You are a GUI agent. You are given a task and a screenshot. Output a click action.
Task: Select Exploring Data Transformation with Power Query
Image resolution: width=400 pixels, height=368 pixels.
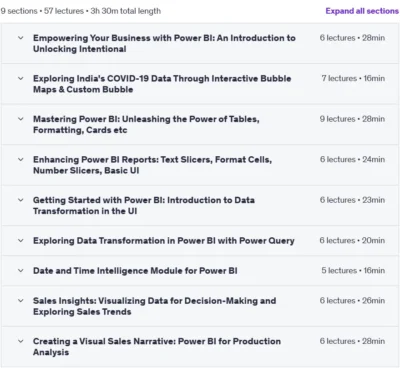coord(164,241)
